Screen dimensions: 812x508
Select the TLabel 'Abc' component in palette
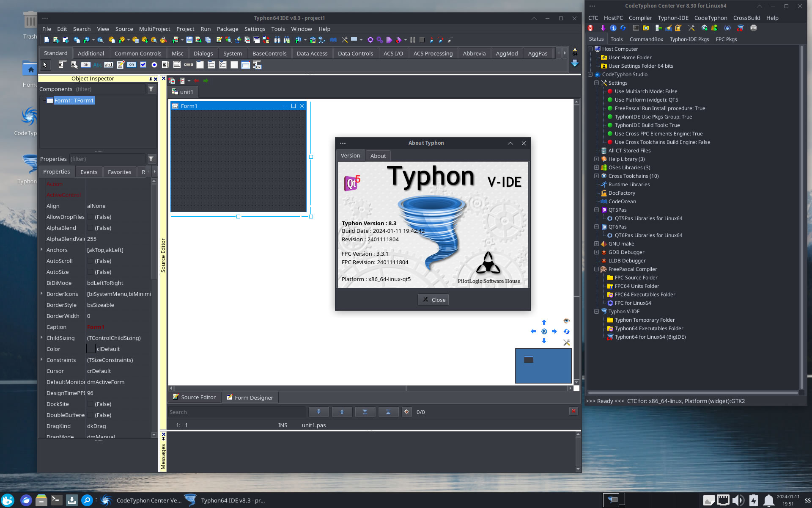(x=97, y=65)
